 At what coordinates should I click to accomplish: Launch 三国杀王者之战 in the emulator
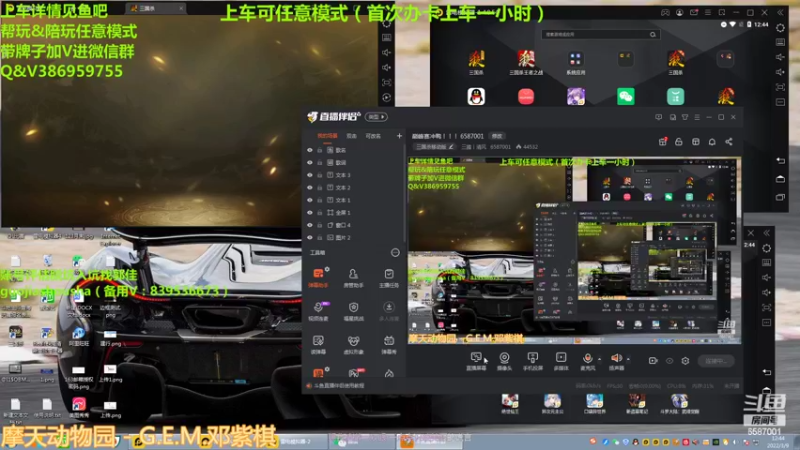click(526, 62)
